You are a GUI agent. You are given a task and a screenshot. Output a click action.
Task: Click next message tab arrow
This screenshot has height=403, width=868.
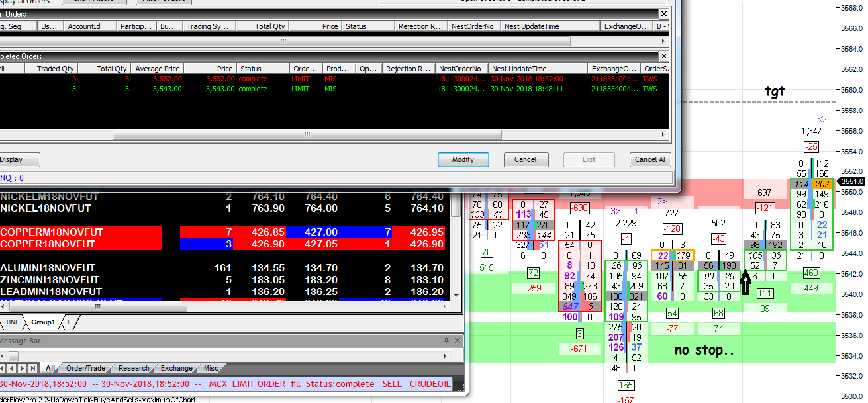coord(22,368)
